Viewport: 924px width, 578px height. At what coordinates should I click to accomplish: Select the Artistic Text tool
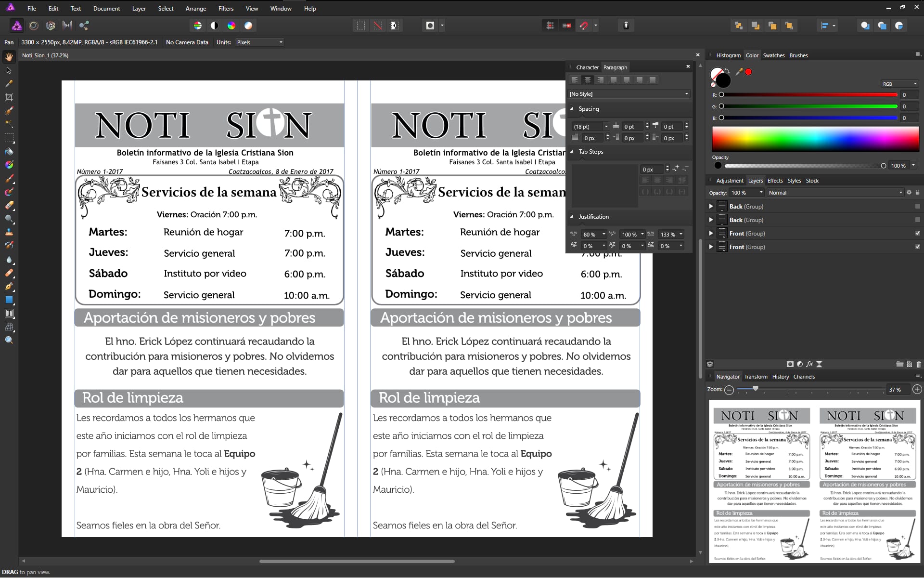tap(9, 313)
